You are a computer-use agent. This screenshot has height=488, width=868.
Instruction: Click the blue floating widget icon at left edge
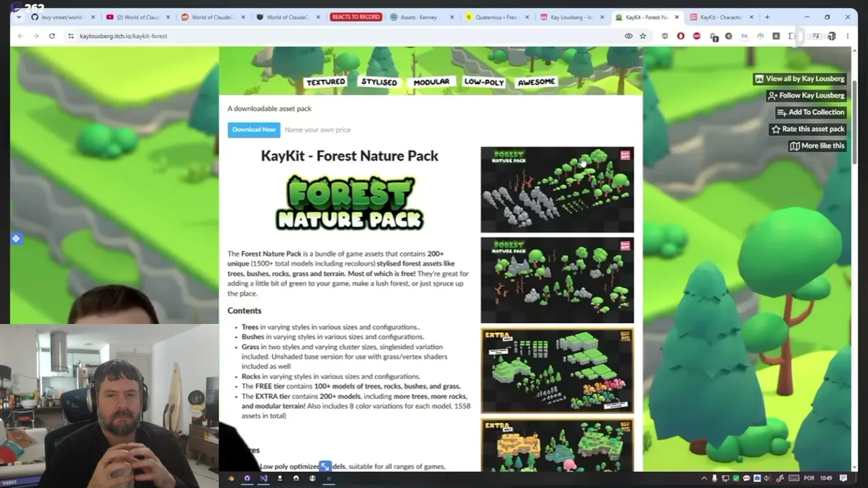16,239
